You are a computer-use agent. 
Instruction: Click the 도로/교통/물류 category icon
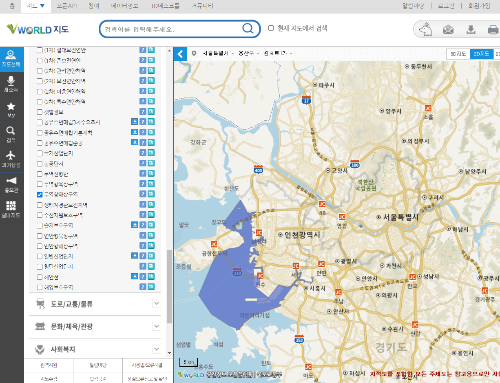tap(40, 304)
